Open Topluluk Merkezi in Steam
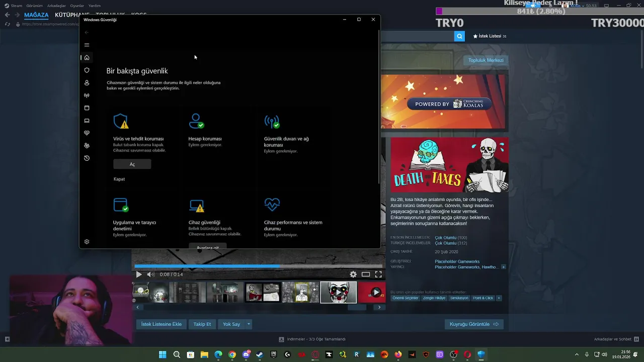 [486, 60]
